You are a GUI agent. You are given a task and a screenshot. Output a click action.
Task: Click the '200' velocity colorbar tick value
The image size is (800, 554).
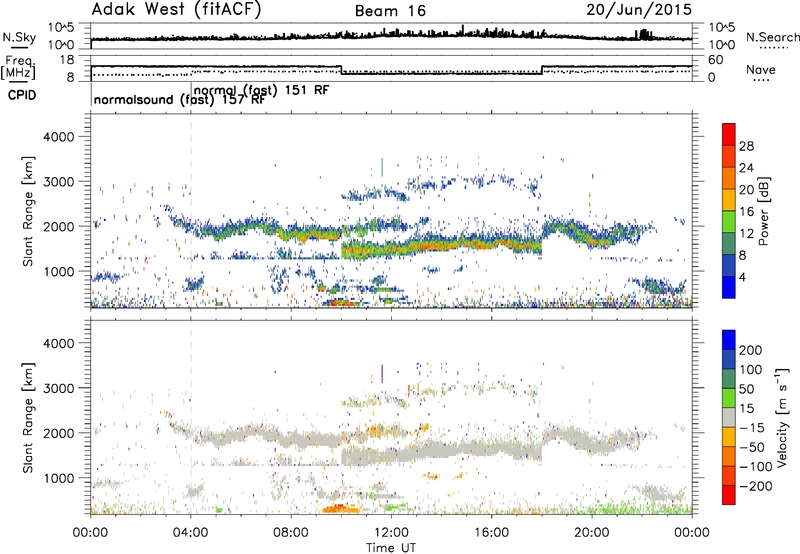click(751, 350)
